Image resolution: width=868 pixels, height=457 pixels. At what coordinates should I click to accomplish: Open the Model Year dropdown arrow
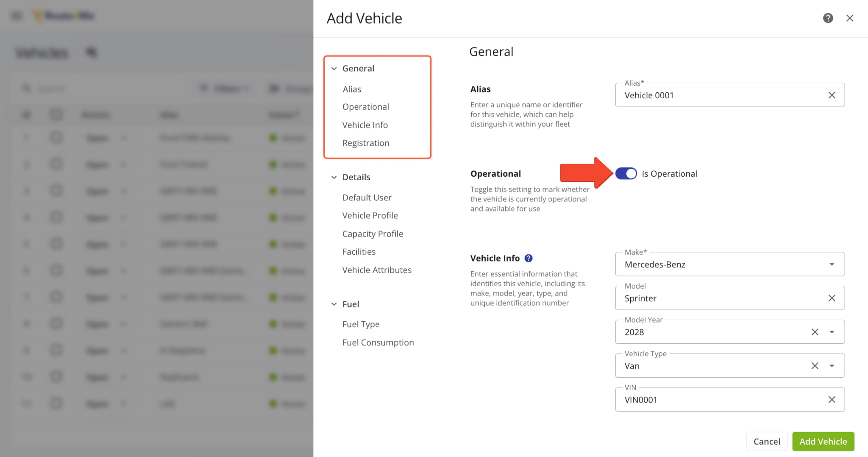coord(832,332)
